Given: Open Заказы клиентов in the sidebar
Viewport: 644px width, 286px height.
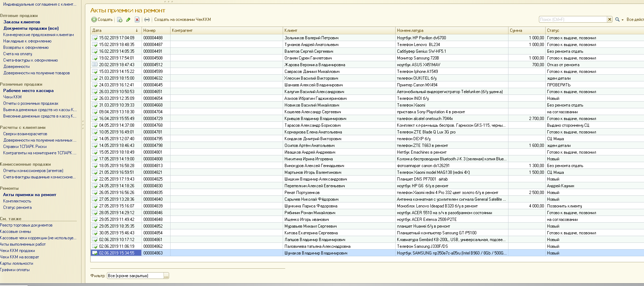Looking at the screenshot, I should 22,22.
